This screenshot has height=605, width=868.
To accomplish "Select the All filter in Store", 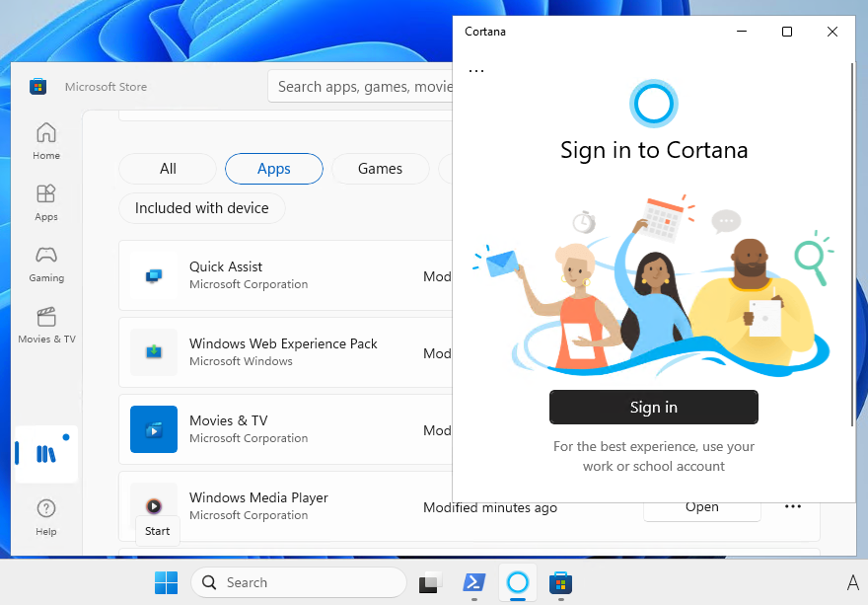I will 168,169.
